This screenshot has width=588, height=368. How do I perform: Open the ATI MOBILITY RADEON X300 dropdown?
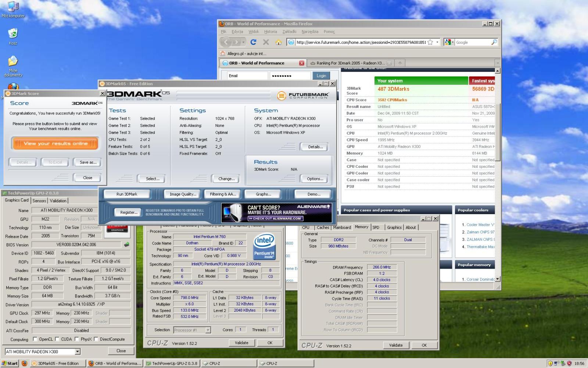78,352
